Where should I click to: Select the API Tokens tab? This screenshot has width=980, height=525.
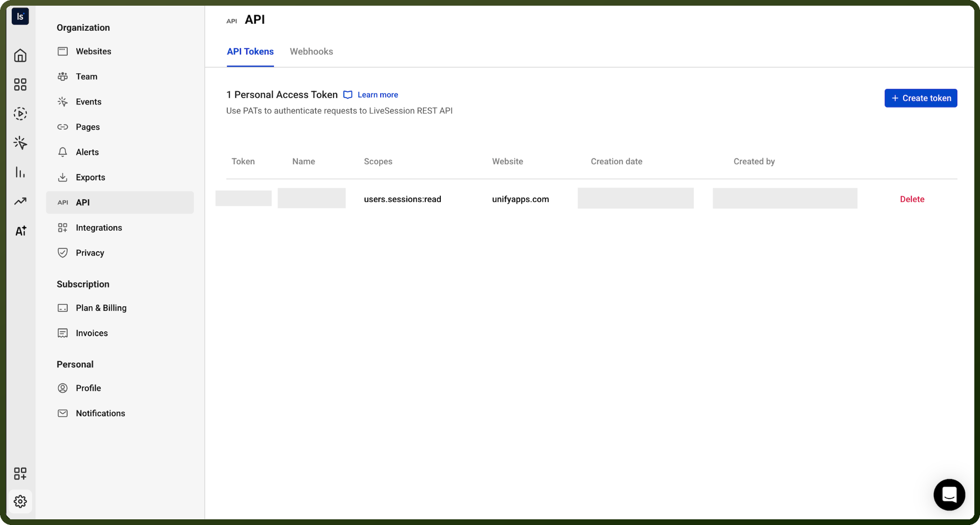[x=250, y=52]
